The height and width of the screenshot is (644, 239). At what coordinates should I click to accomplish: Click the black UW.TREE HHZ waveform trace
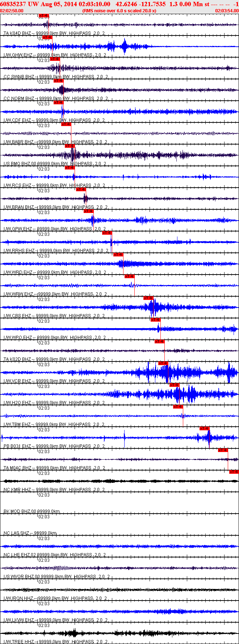click(x=119, y=633)
